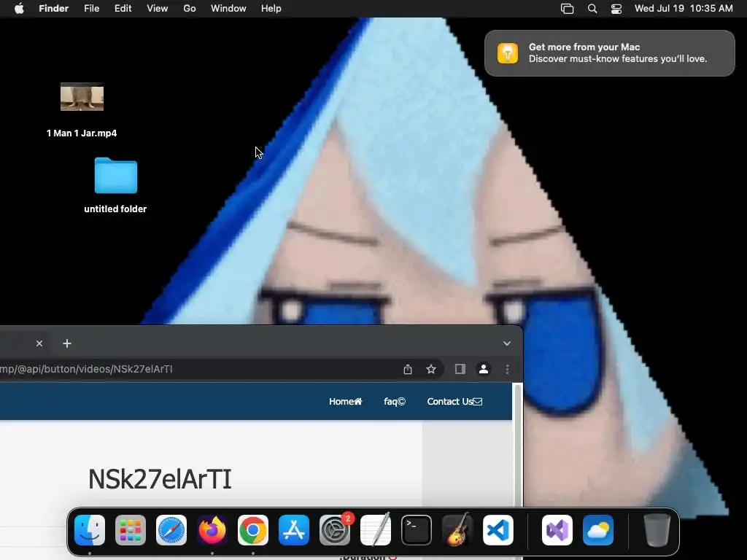Open purple Visual Studio from the Dock
This screenshot has width=747, height=560.
557,530
